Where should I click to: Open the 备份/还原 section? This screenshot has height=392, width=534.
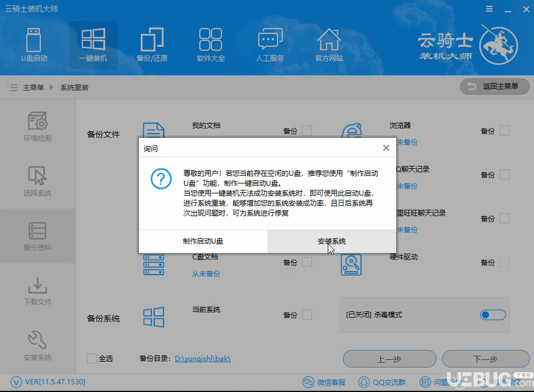(152, 45)
